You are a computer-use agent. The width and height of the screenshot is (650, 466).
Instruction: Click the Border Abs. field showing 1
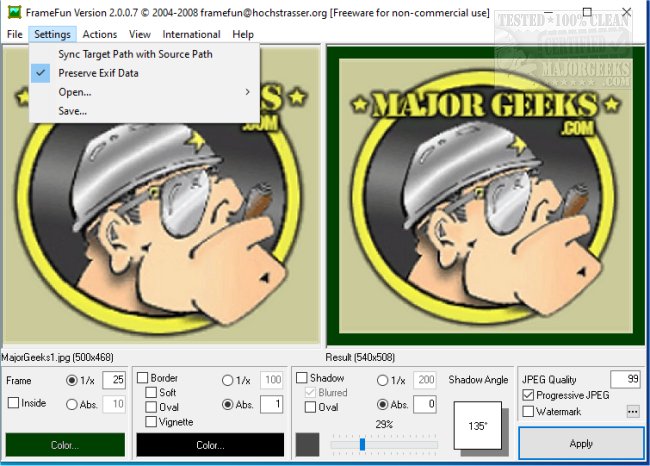[x=272, y=404]
